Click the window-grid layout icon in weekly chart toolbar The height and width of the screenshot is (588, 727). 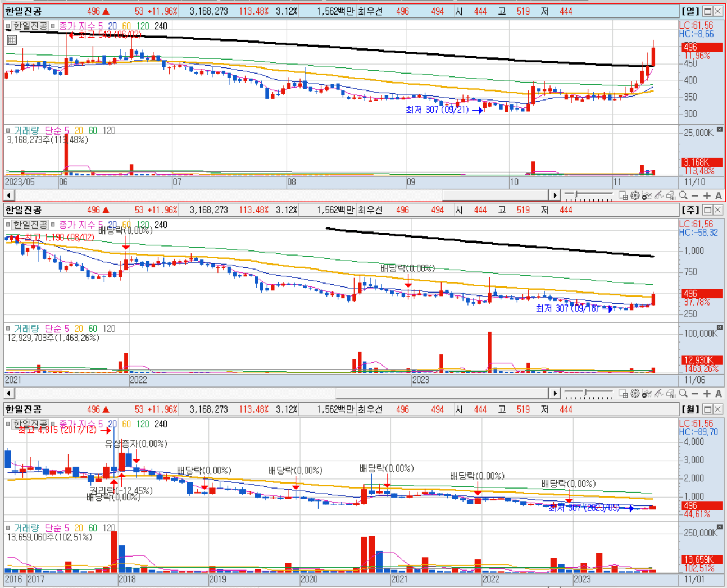(x=623, y=394)
